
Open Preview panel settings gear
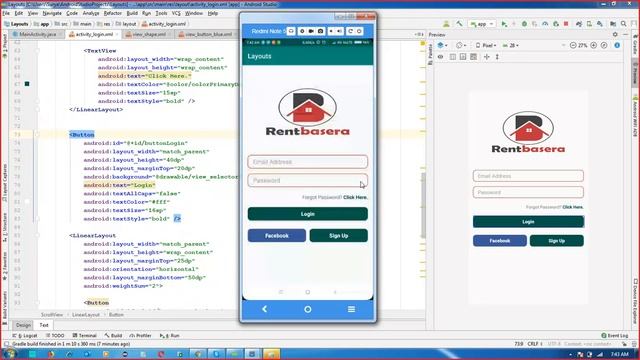(x=615, y=35)
